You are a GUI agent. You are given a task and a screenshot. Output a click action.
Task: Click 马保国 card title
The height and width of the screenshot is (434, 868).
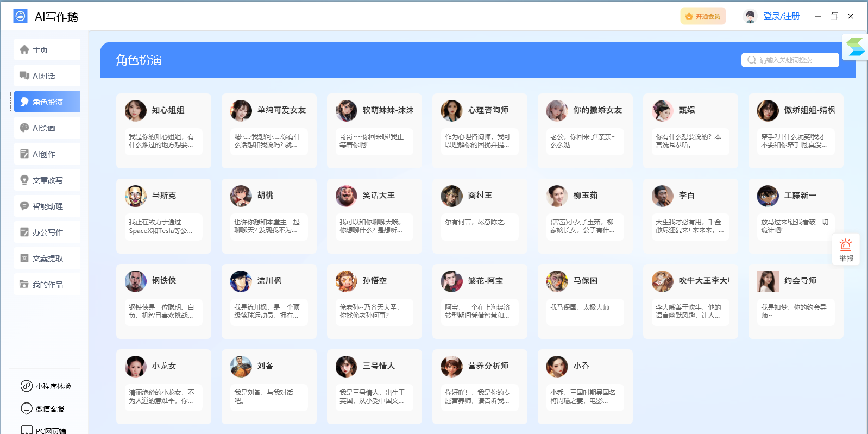click(x=586, y=281)
